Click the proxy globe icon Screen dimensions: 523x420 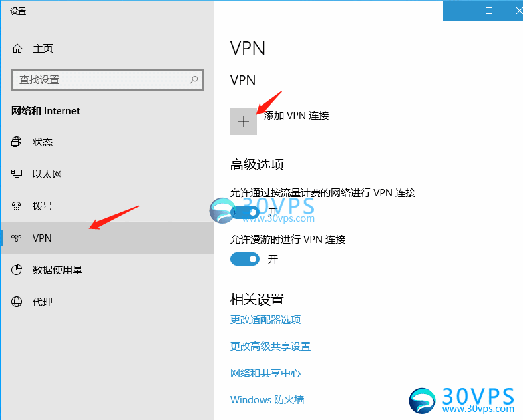click(x=16, y=302)
